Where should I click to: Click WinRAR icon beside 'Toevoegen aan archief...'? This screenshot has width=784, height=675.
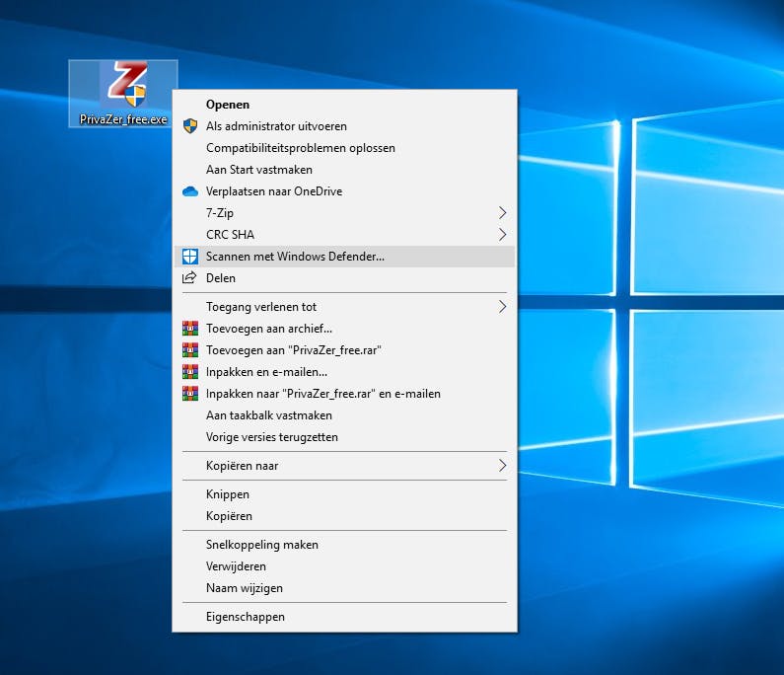point(190,329)
